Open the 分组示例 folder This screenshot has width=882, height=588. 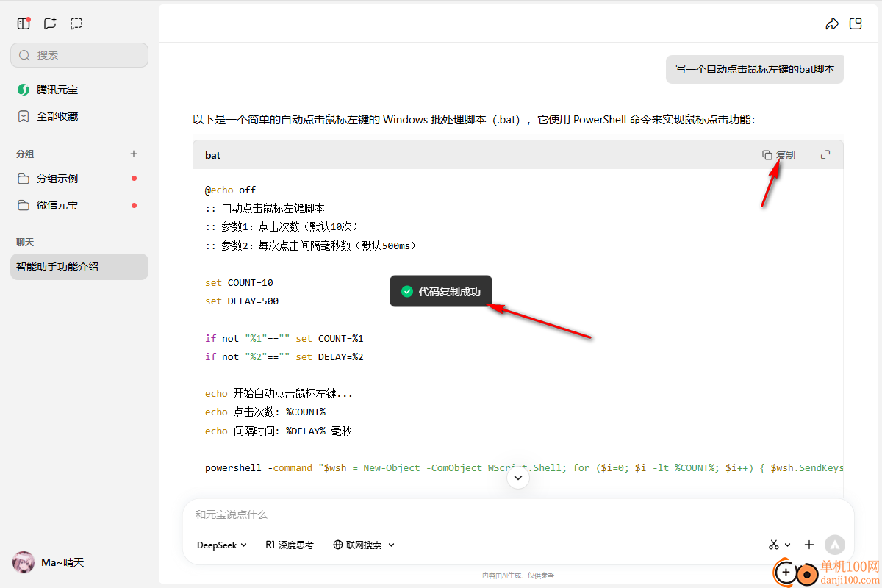click(79, 179)
